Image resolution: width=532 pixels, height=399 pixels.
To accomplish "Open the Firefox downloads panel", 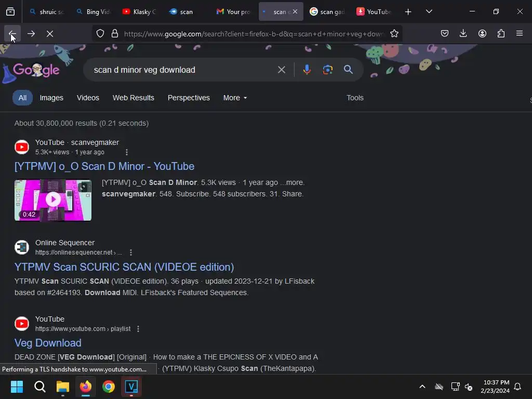I will [463, 34].
